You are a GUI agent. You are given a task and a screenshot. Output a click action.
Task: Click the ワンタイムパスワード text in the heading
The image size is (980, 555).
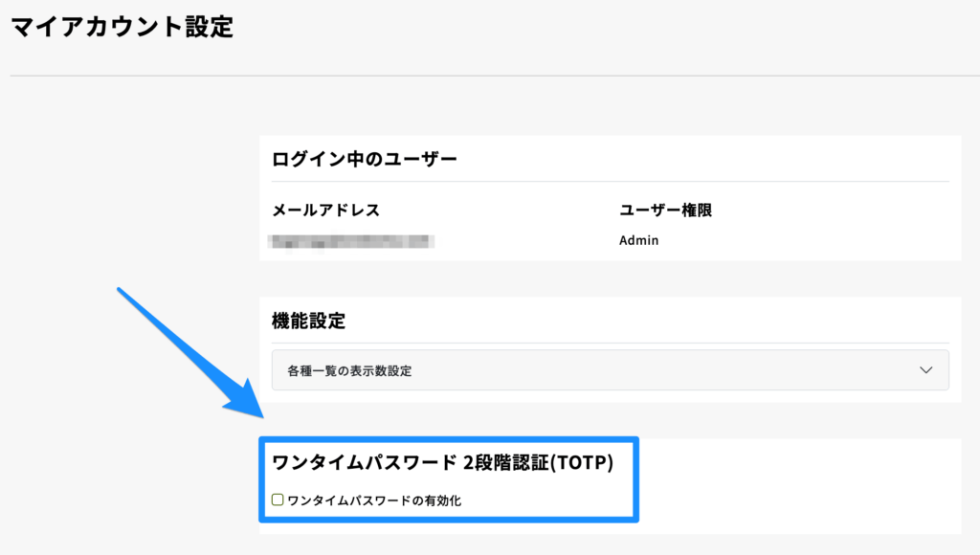(x=364, y=463)
